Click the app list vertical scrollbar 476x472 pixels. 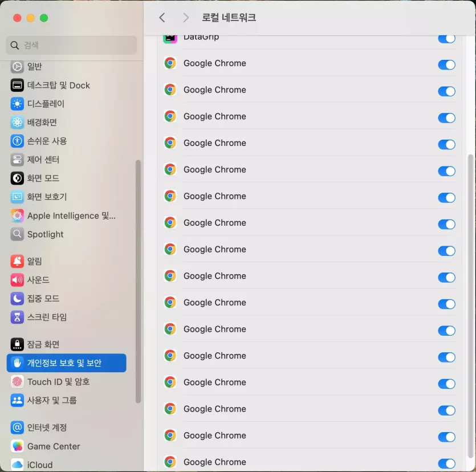pyautogui.click(x=471, y=306)
